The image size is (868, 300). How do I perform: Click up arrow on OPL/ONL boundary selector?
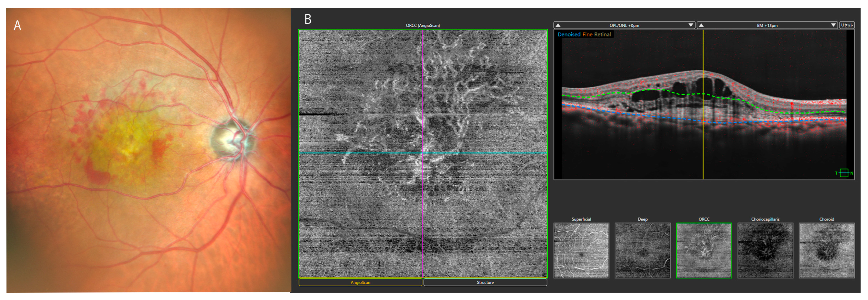pyautogui.click(x=558, y=25)
